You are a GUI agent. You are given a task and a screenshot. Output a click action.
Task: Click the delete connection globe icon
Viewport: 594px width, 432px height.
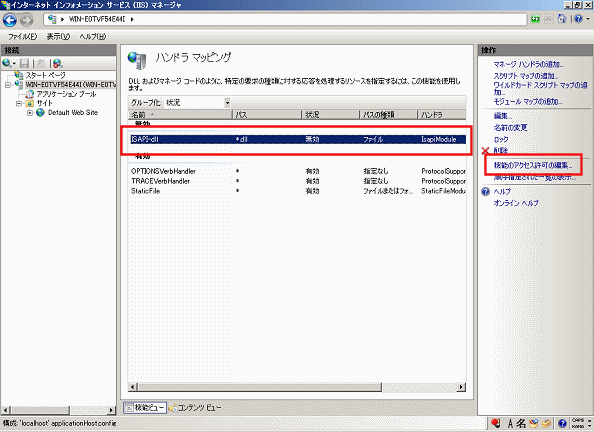57,63
